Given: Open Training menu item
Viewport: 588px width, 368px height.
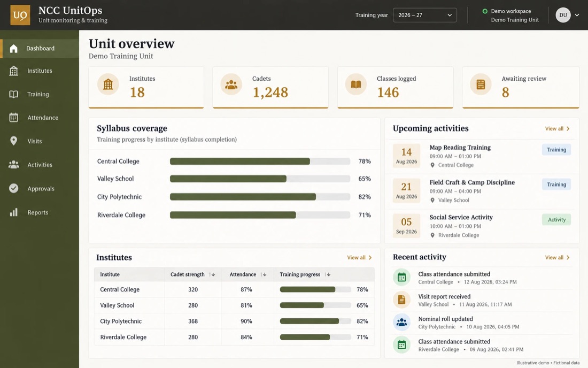Looking at the screenshot, I should point(40,94).
